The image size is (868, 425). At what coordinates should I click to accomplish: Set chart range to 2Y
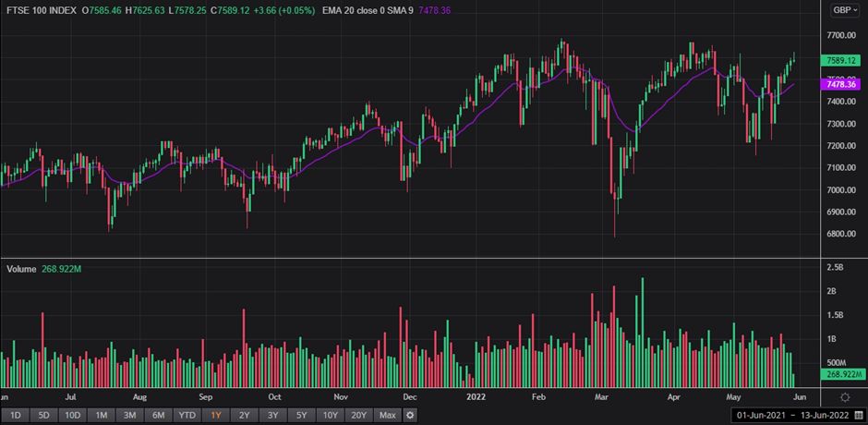click(244, 415)
